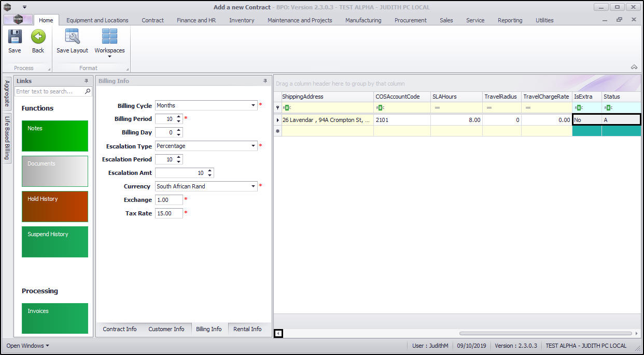
Task: Click horizontal scrollbar right arrow
Action: click(x=636, y=333)
